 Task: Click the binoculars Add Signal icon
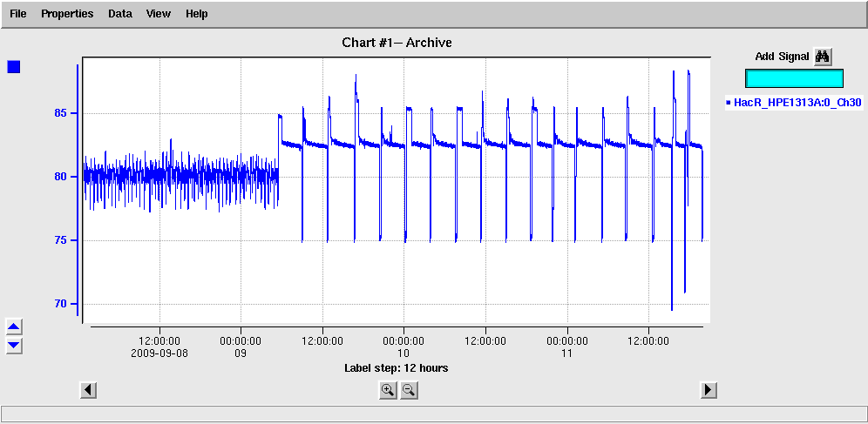click(823, 57)
